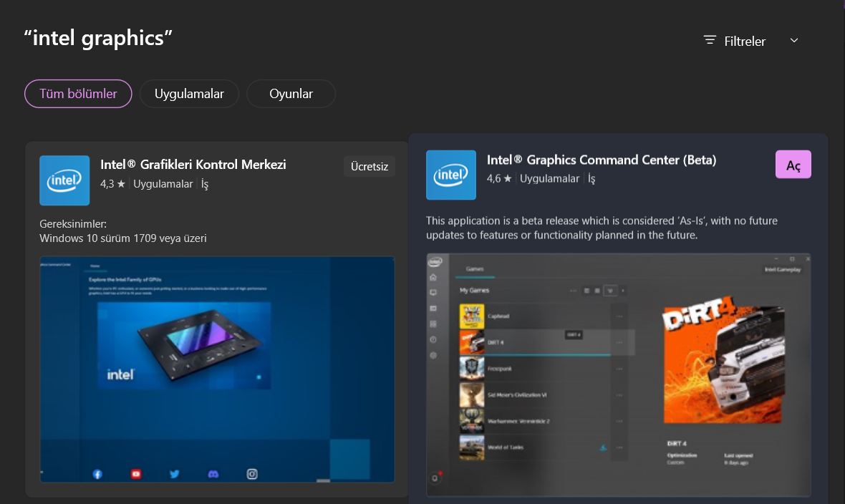Click the Intel Graphics Command Center (Beta) app icon

pos(451,175)
